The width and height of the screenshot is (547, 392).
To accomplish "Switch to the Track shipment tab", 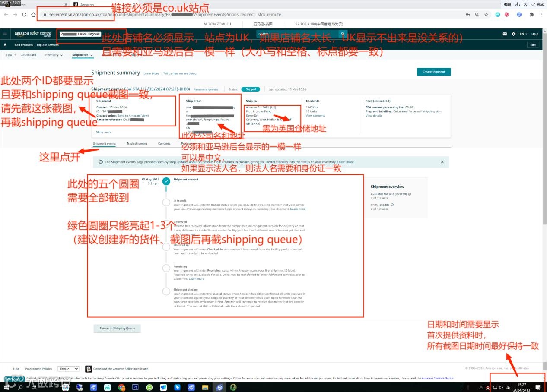I will (137, 144).
